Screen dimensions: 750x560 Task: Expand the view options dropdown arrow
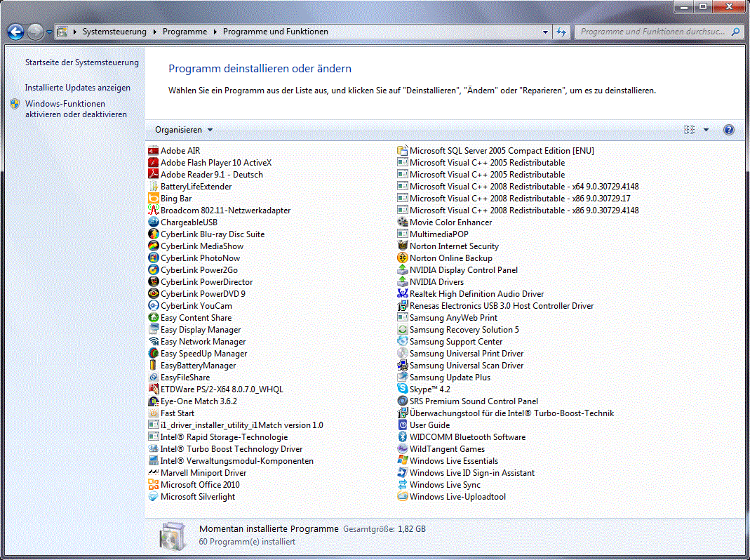tap(706, 130)
